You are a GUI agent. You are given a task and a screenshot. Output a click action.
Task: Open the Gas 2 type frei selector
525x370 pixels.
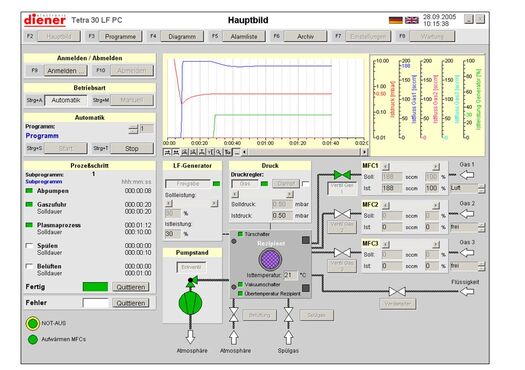[x=467, y=227]
